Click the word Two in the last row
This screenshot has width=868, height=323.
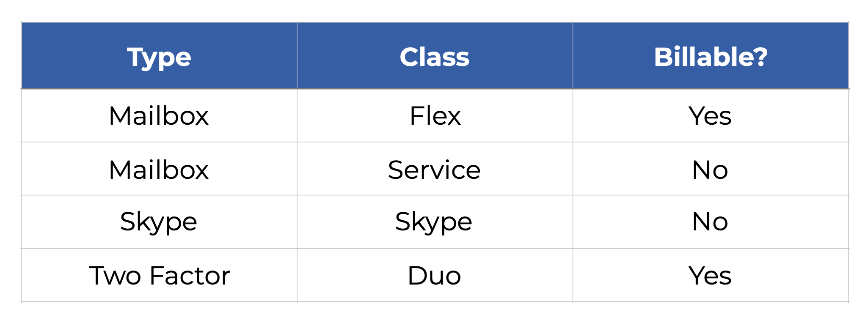pos(115,276)
